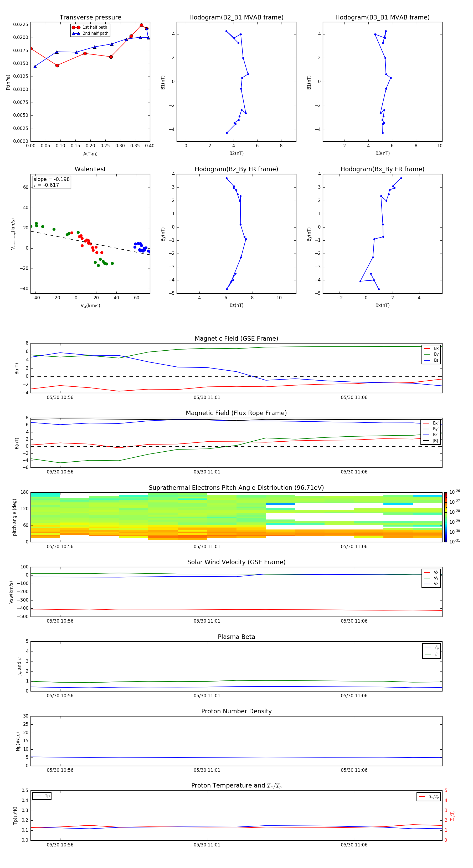This screenshot has height=868, width=473.
Task: Click the pitch angle distribution heatmap
Action: pos(236,517)
